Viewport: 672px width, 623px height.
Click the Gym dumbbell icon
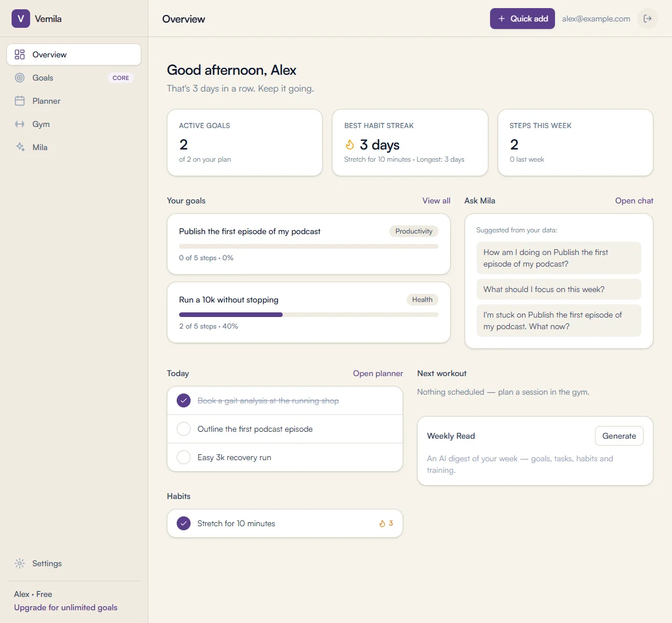tap(20, 124)
